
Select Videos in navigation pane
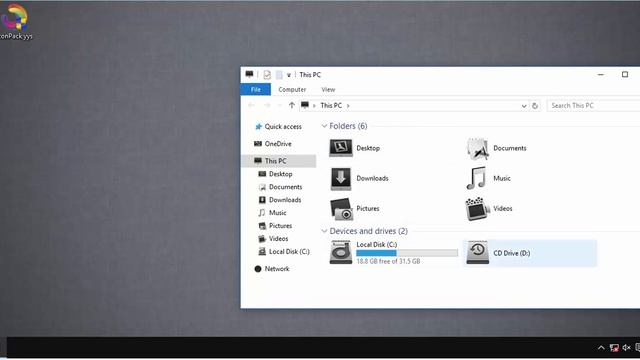(279, 239)
